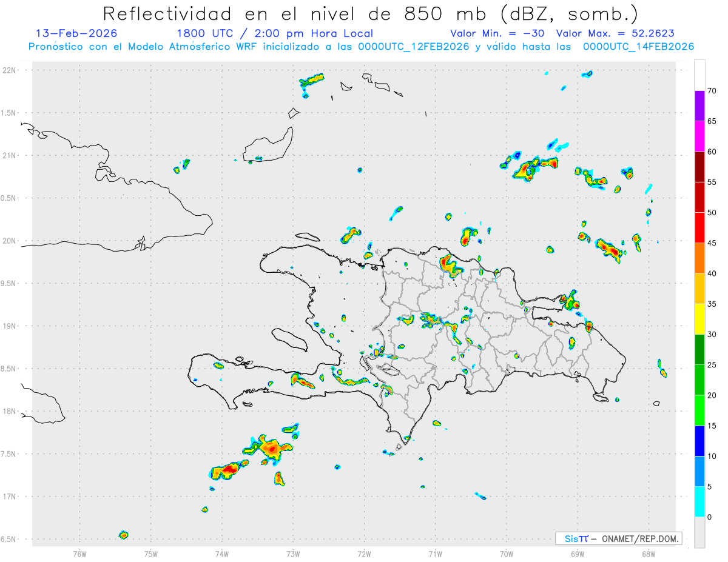Click the longitude axis label "75W"
The width and height of the screenshot is (728, 562).
[x=150, y=554]
